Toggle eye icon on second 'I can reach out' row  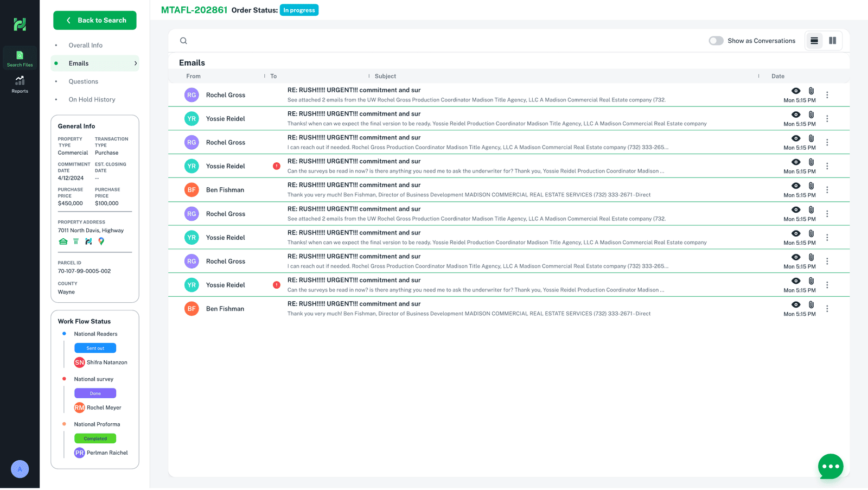tap(796, 257)
